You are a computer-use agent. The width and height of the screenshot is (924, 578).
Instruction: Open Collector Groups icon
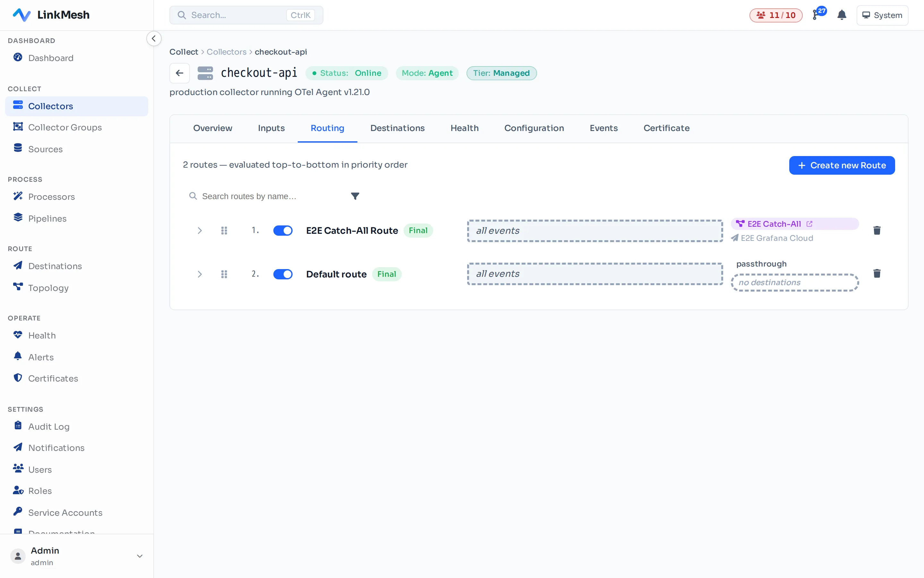click(x=18, y=127)
